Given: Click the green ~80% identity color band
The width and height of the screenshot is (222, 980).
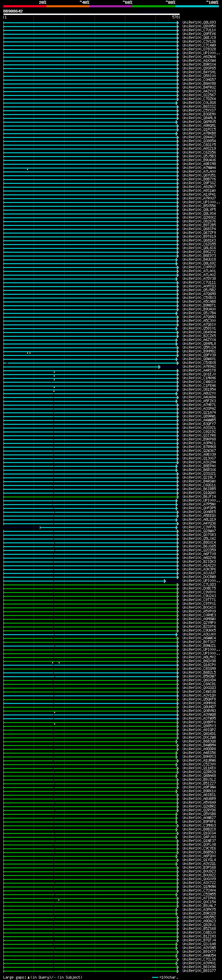Looking at the screenshot, I should [154, 7].
